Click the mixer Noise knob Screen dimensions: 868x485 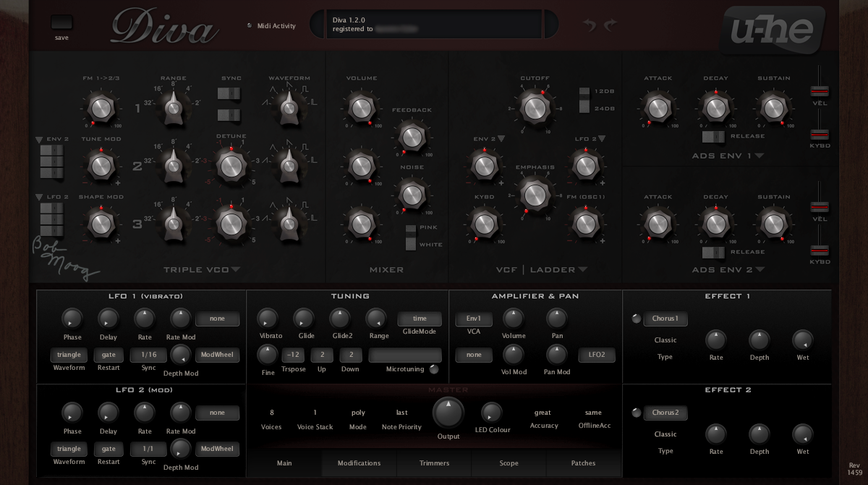(411, 194)
